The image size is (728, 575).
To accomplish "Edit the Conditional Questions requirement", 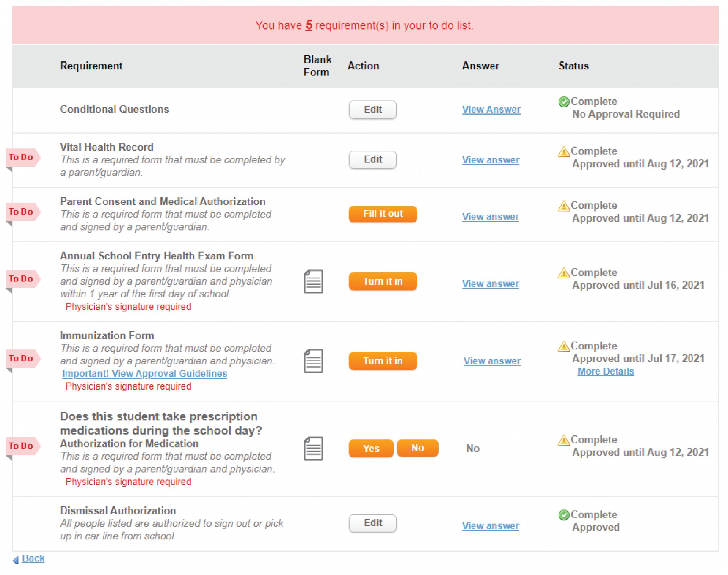I will (x=372, y=110).
